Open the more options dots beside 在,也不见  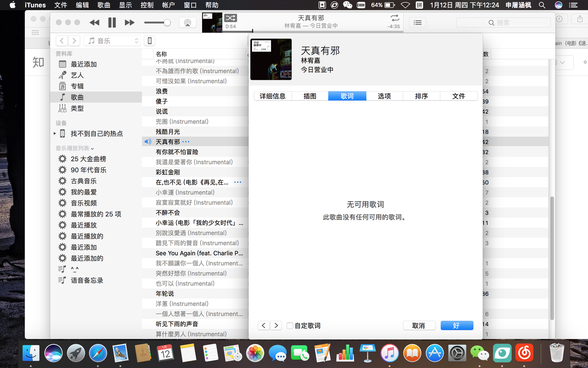tap(238, 182)
